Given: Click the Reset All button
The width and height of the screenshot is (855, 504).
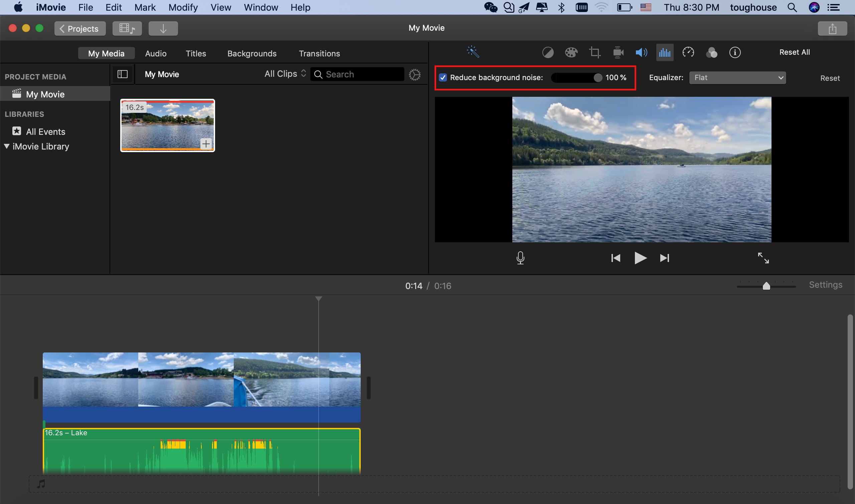Looking at the screenshot, I should click(794, 52).
